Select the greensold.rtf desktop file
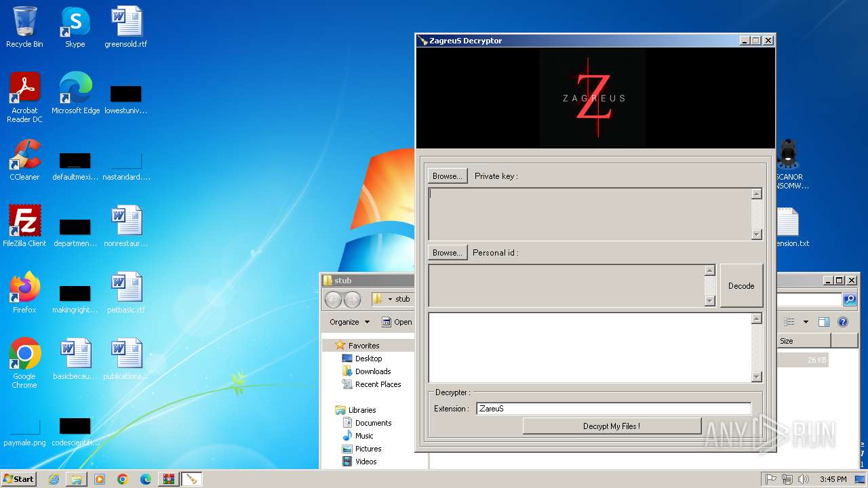Image resolution: width=868 pixels, height=488 pixels. coord(126,28)
